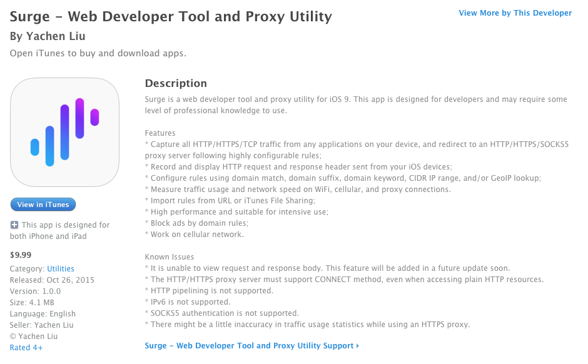Viewport: 588px width, 364px height.
Task: Click the Size 4.1 MB line
Action: [34, 303]
